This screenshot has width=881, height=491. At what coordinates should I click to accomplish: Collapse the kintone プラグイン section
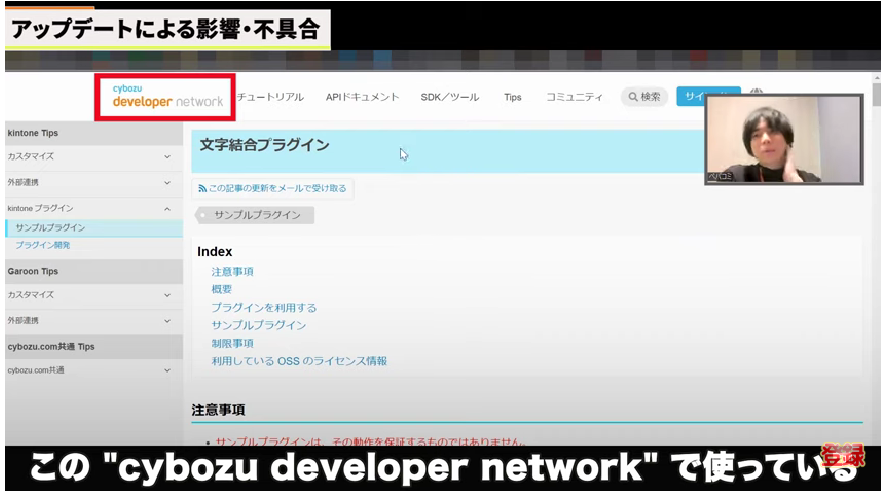(x=167, y=209)
